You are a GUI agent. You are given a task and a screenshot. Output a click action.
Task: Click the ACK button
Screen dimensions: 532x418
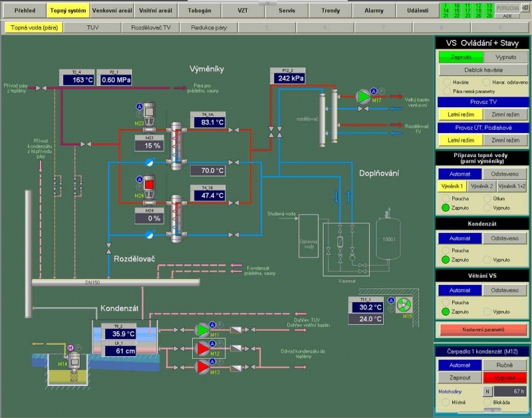coord(507,16)
